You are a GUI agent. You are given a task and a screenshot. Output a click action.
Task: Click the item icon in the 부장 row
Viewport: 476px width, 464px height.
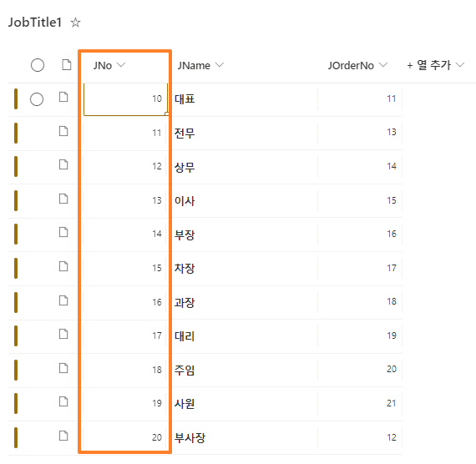[x=63, y=232]
